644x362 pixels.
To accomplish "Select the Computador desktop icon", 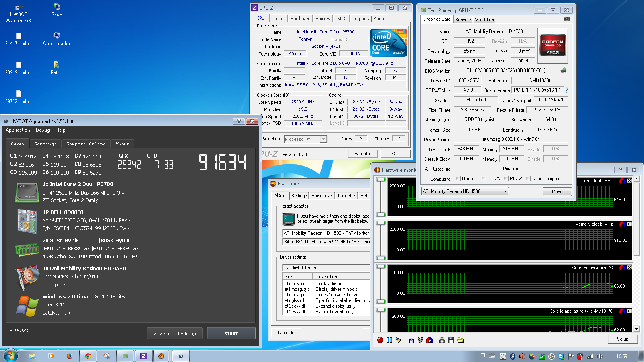I will coord(57,39).
